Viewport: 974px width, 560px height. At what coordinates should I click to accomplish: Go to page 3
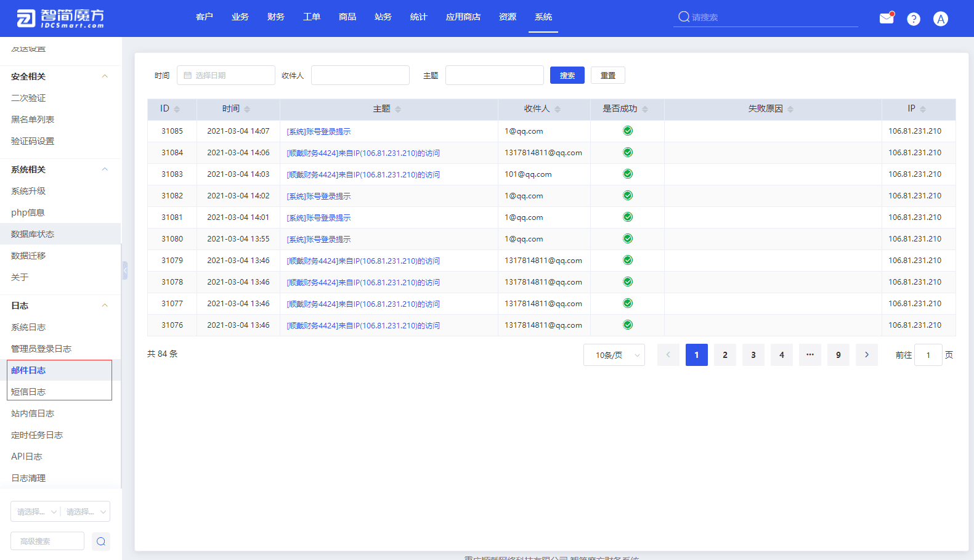coord(753,355)
